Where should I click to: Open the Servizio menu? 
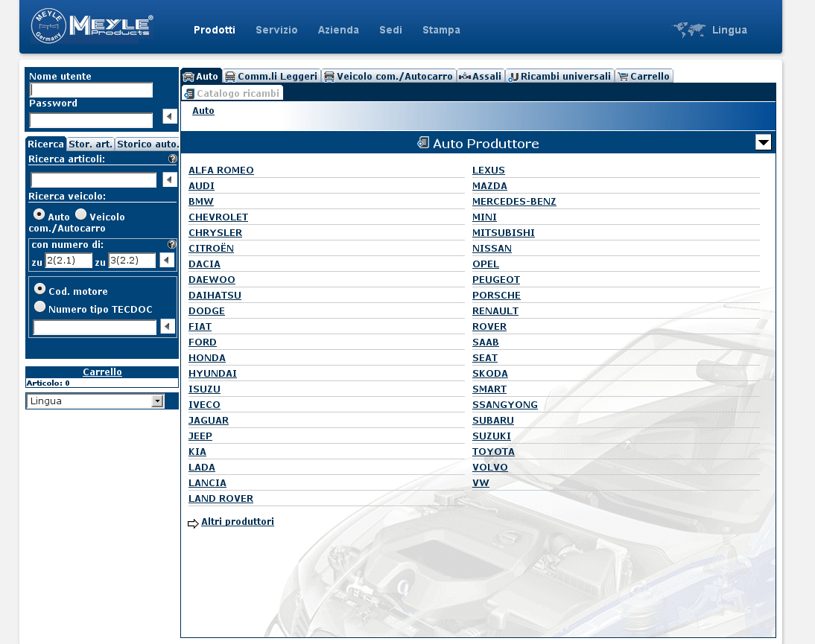pyautogui.click(x=276, y=30)
